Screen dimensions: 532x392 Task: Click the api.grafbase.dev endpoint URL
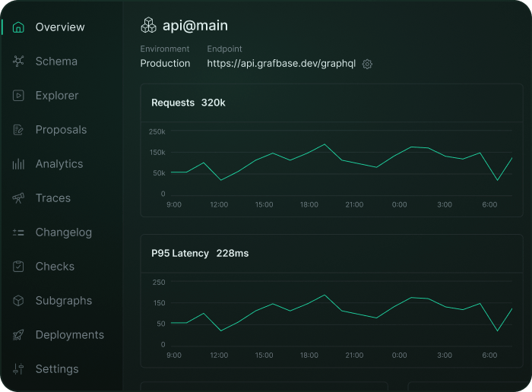[281, 63]
